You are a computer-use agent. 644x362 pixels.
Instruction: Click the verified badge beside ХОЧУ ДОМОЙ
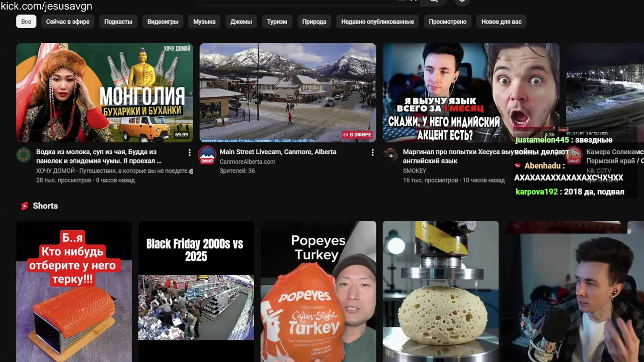[191, 171]
